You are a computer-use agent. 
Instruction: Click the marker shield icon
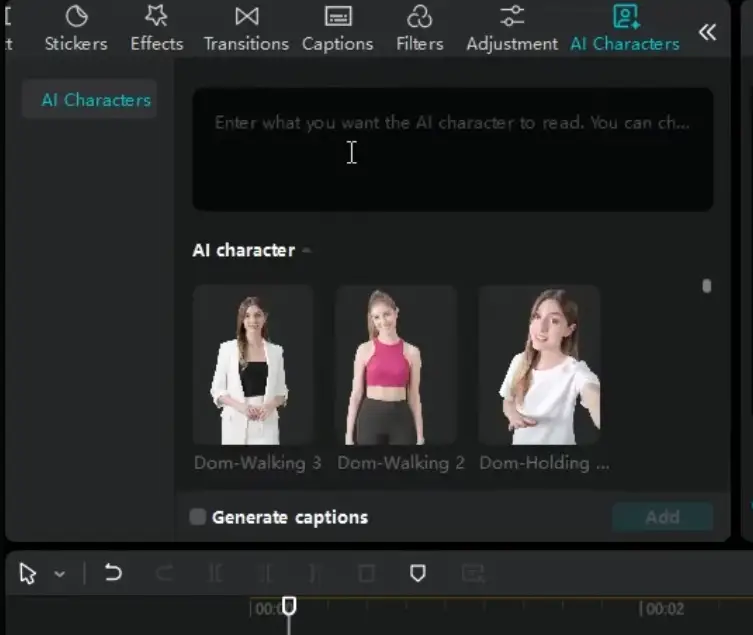coord(418,573)
